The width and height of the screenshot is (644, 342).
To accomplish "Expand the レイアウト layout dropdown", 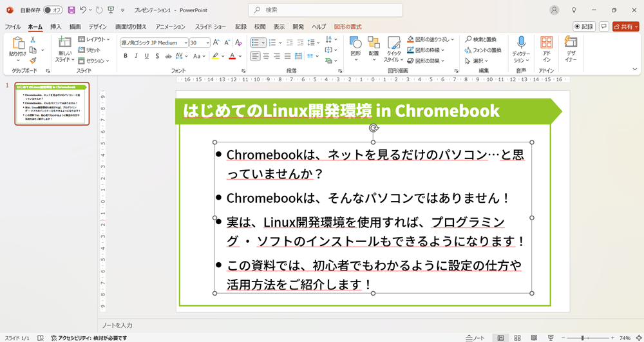I will pos(94,39).
